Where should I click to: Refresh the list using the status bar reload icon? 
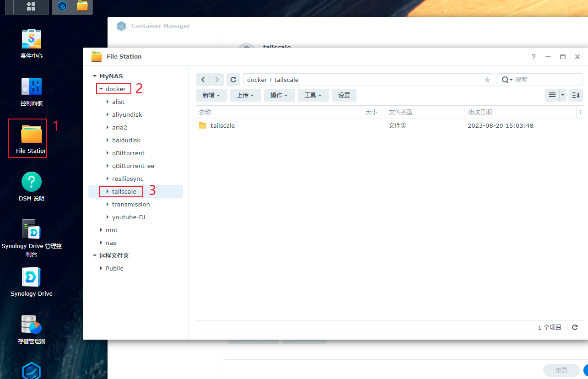coord(575,327)
